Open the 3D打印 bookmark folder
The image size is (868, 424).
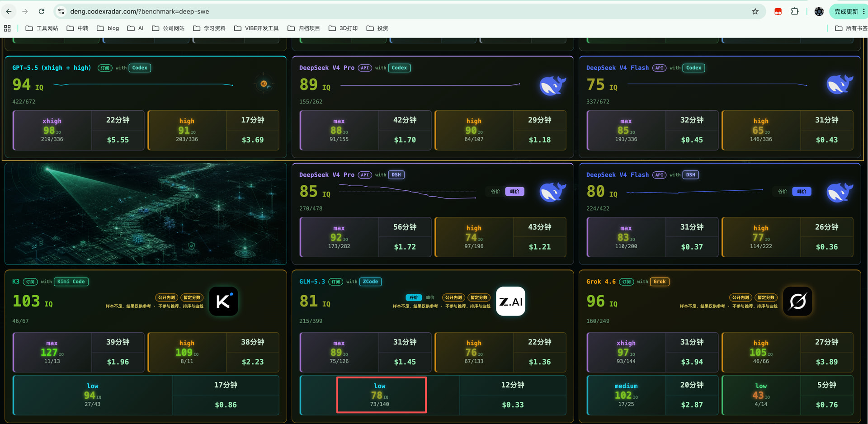point(343,28)
